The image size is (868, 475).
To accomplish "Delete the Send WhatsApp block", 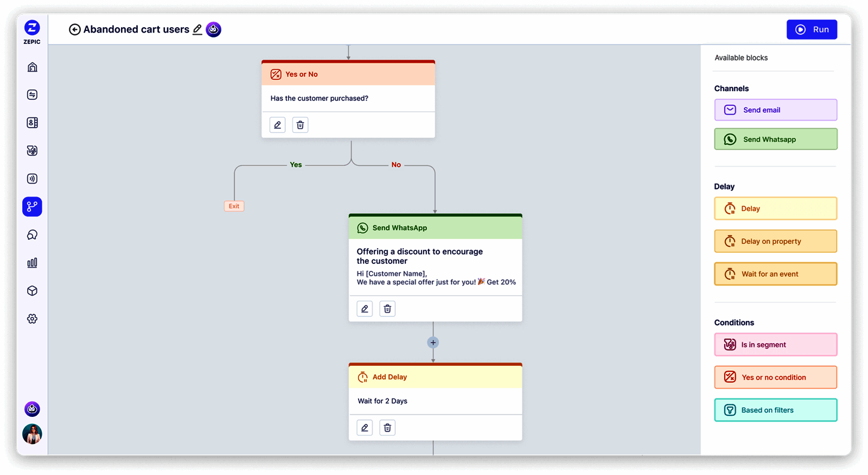I will point(387,309).
